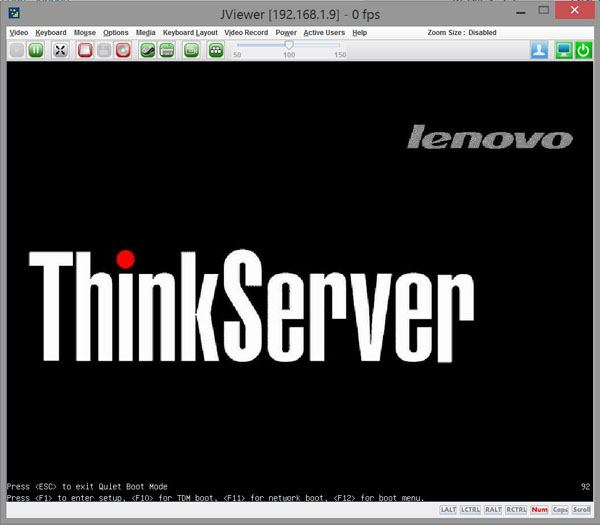Open floppy redirection red toolbar icon
This screenshot has width=600, height=525.
click(x=85, y=50)
